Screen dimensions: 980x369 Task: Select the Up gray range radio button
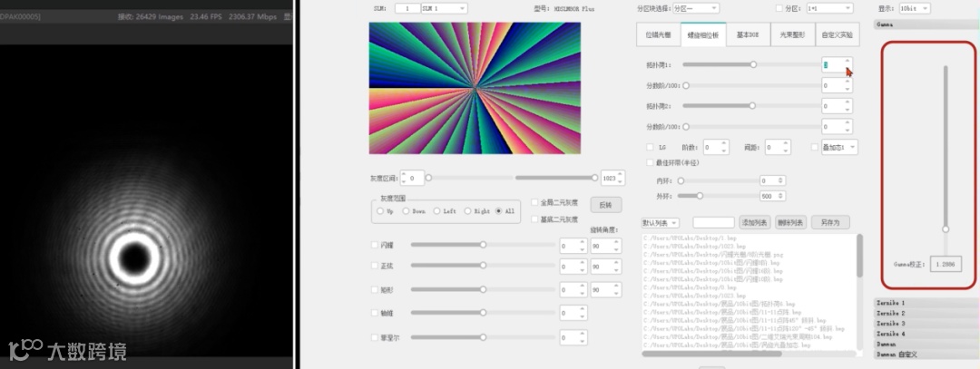pyautogui.click(x=380, y=211)
